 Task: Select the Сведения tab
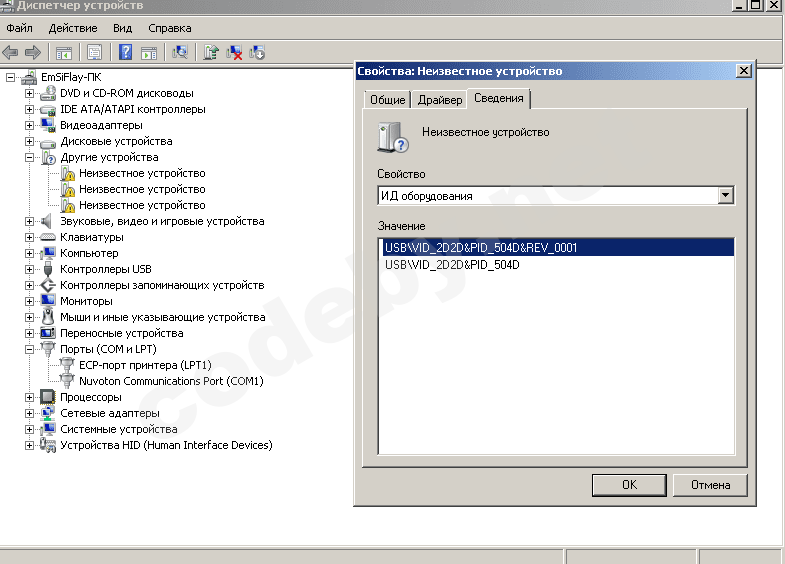point(499,98)
